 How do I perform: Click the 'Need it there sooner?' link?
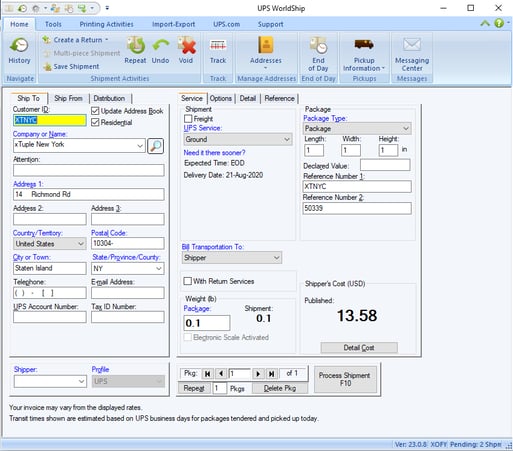[x=214, y=153]
